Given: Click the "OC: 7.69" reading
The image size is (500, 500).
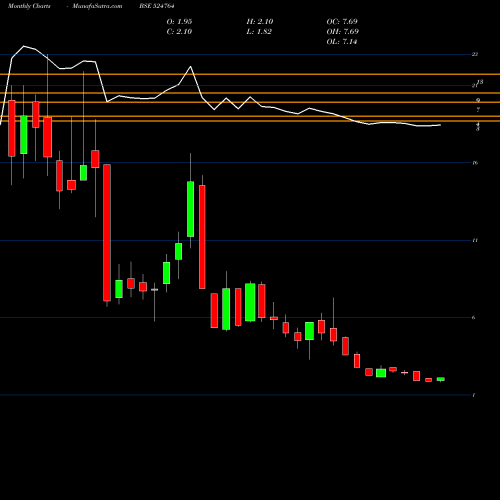Looking at the screenshot, I should [x=342, y=22].
